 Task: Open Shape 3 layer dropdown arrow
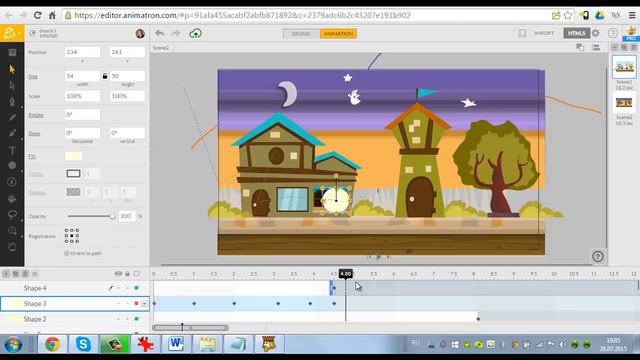tap(144, 304)
